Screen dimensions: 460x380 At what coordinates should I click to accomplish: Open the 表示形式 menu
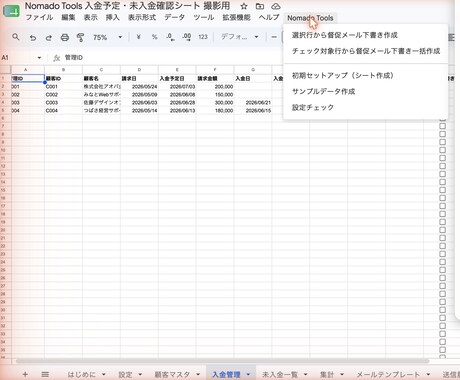coord(142,18)
